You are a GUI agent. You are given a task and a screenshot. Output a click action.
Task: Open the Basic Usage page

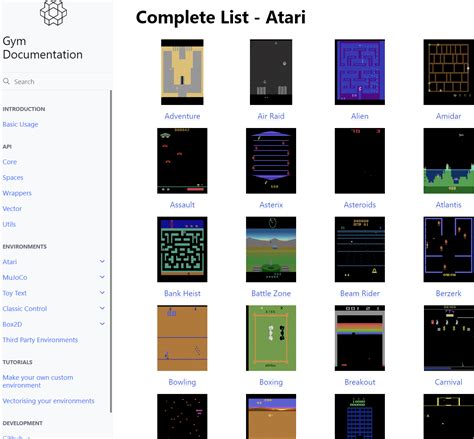(20, 124)
